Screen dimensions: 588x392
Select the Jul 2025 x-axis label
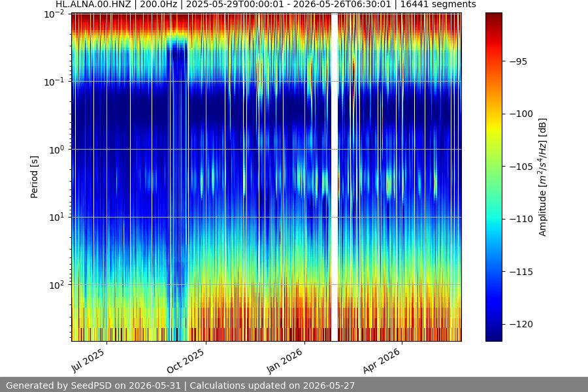coord(88,361)
